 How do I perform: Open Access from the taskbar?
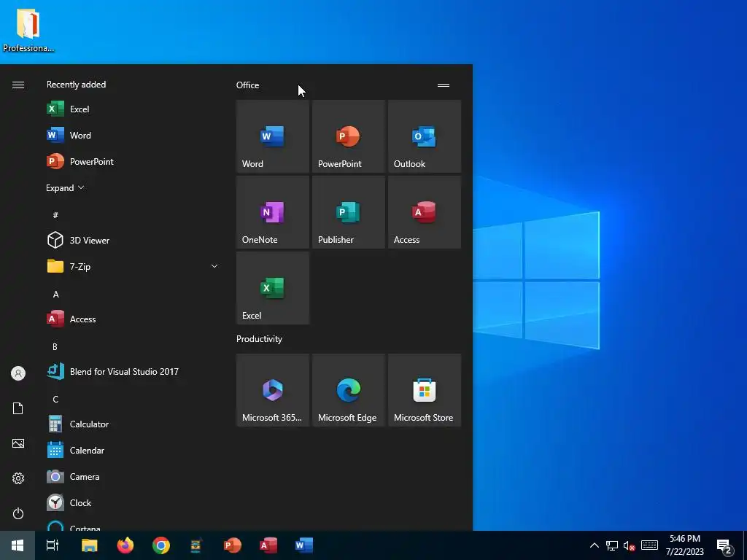(x=268, y=545)
